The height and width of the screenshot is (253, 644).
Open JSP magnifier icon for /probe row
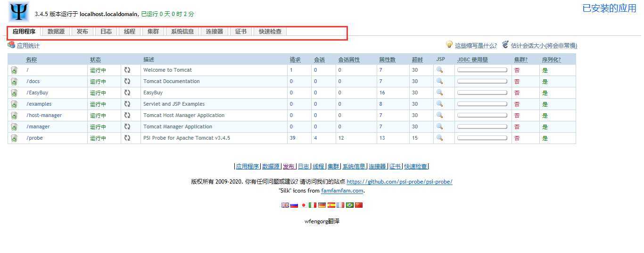pyautogui.click(x=439, y=137)
